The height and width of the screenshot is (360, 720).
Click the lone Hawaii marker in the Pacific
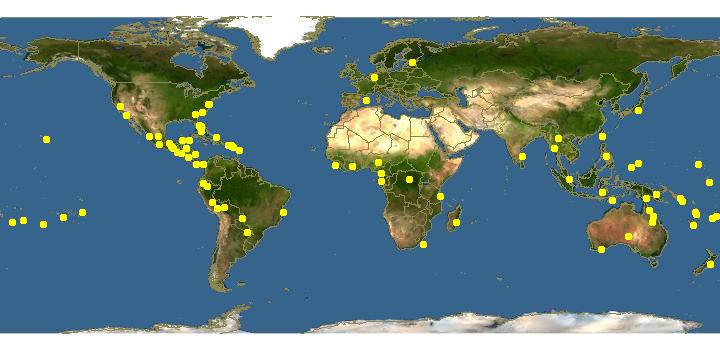(46, 140)
